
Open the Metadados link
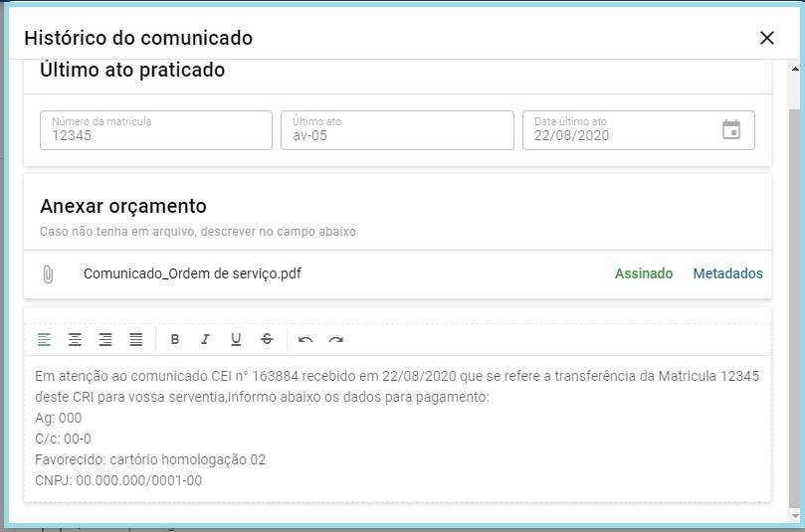727,273
